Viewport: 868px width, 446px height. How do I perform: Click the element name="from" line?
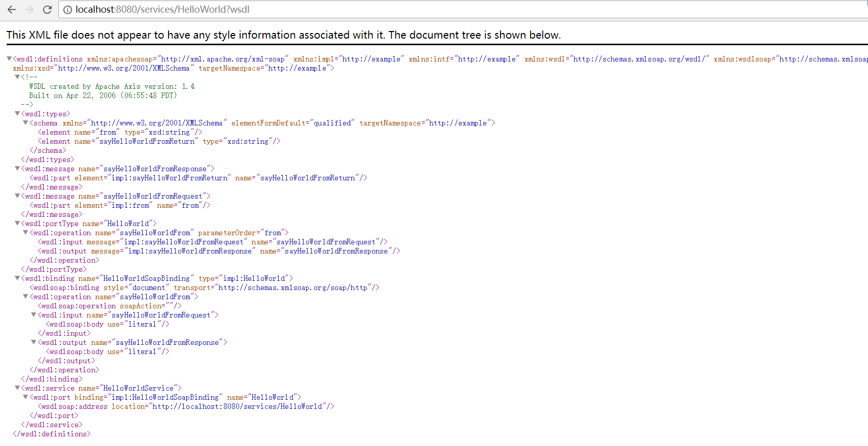pos(120,132)
